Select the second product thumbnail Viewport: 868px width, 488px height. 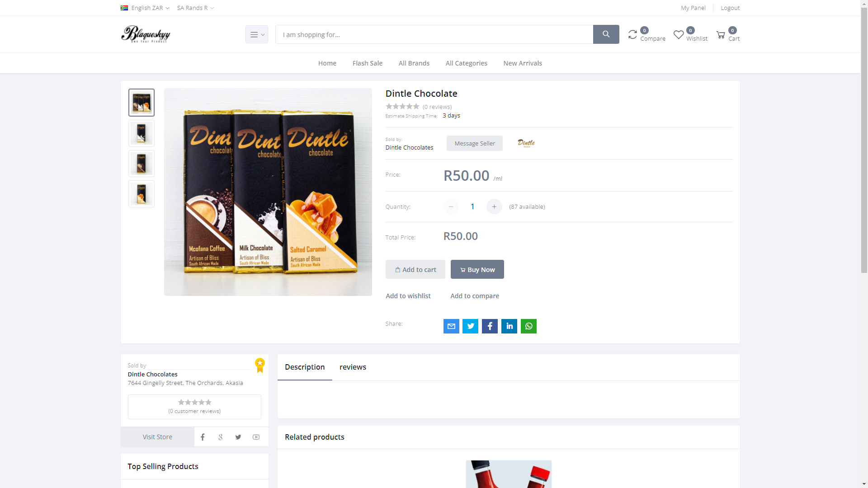(x=142, y=133)
